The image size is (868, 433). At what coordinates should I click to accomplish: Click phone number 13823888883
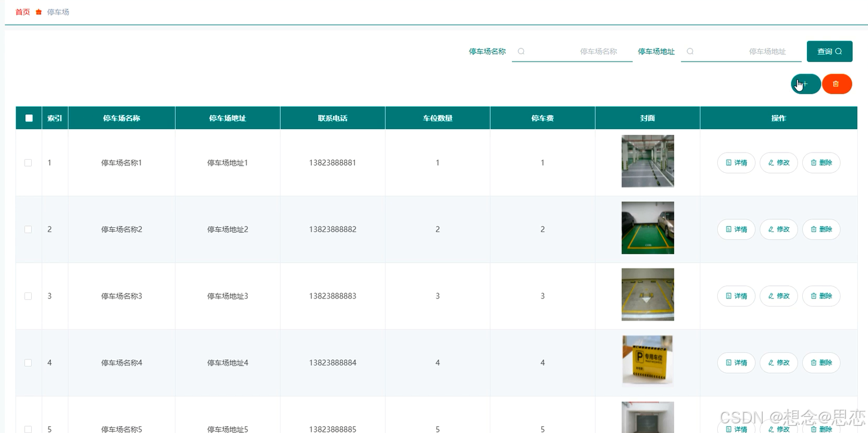point(333,296)
